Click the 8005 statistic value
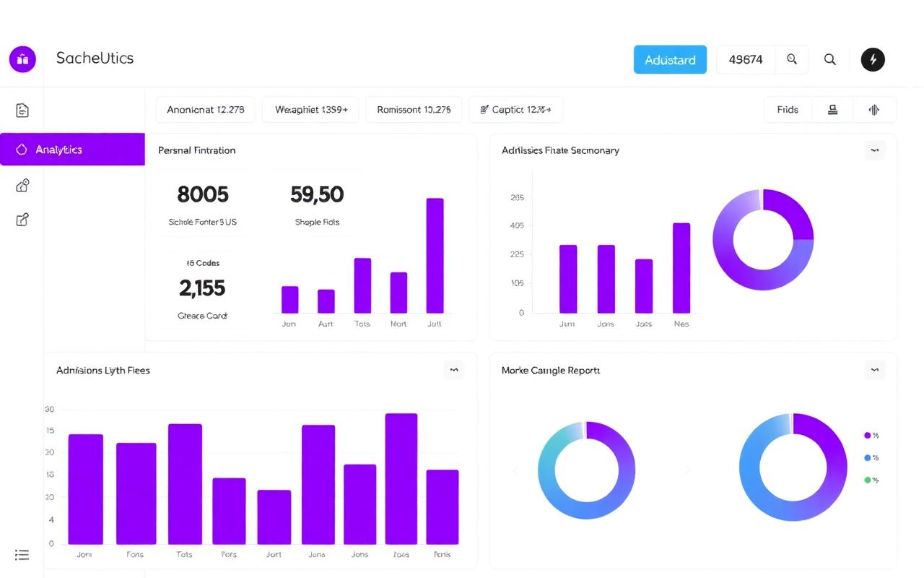Image resolution: width=924 pixels, height=578 pixels. [202, 194]
